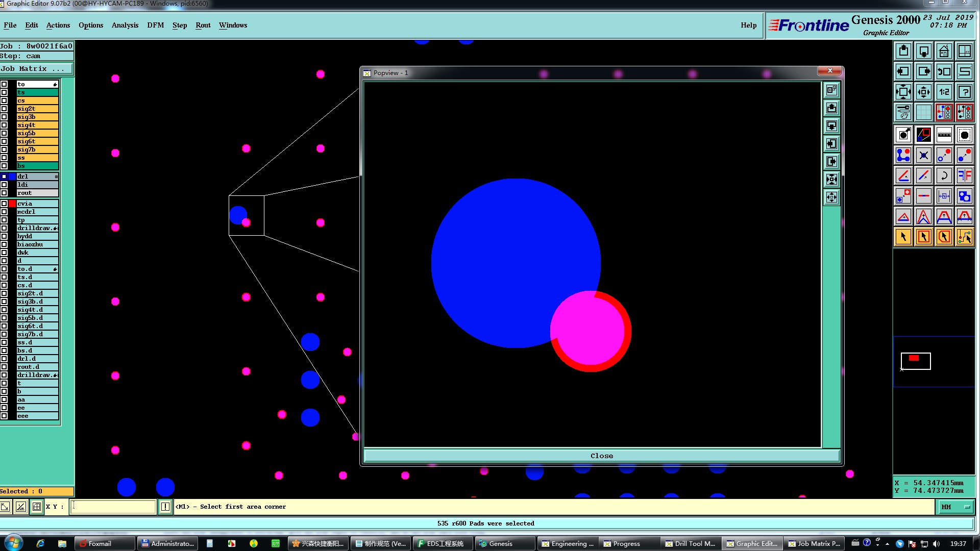Open the DFM menu
Viewport: 980px width, 551px height.
click(155, 25)
